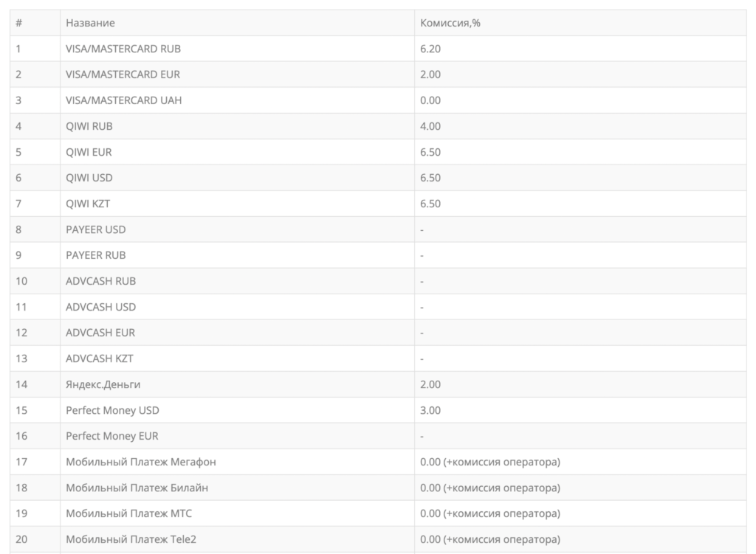Click the 6.50 commission for QIWI USD

pos(430,178)
